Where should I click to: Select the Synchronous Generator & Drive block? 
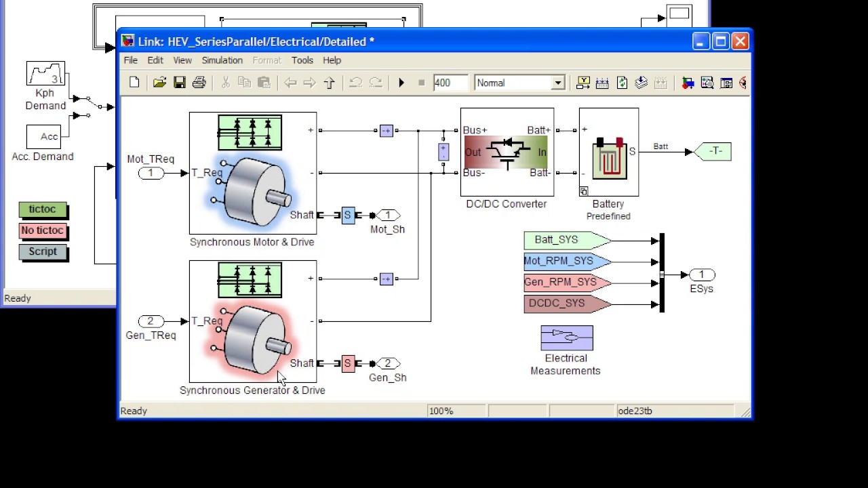pos(252,321)
